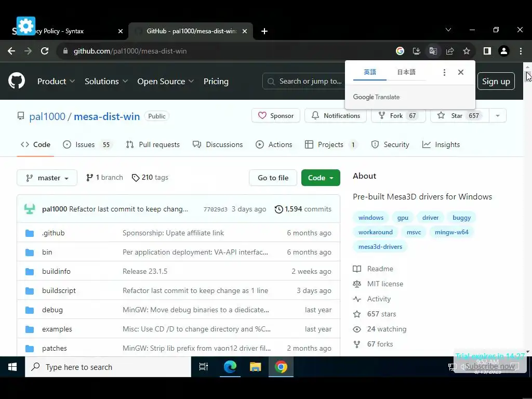Click the Windows taskbar search box
Screen dimensions: 532x399
108,367
